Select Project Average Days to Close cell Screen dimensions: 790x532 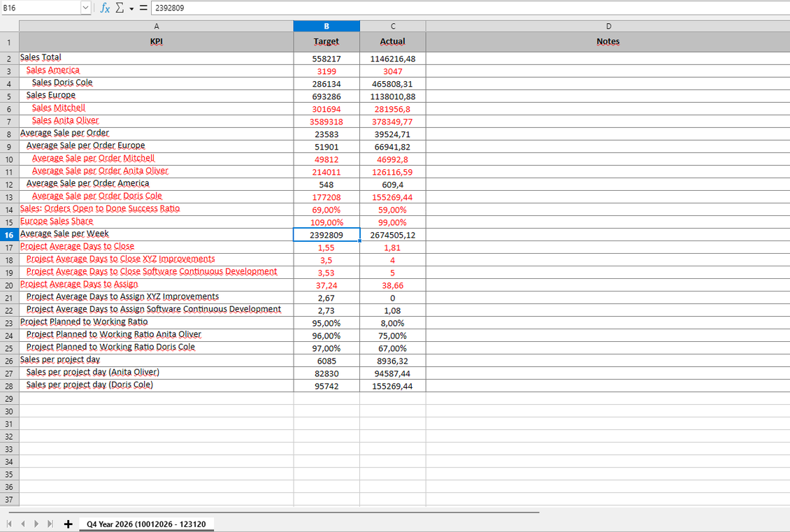point(156,247)
